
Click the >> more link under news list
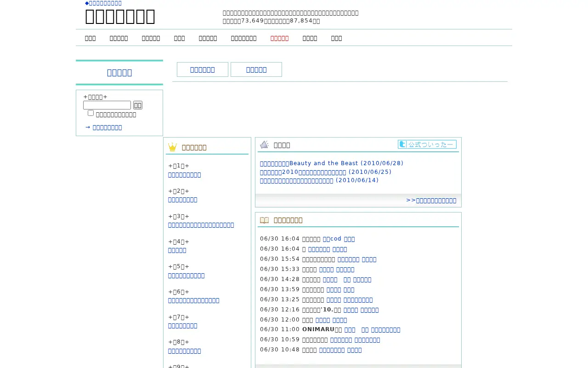tap(431, 200)
